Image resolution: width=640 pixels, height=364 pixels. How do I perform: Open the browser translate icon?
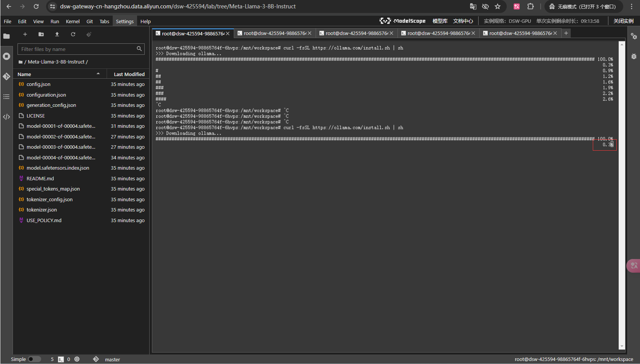(473, 6)
